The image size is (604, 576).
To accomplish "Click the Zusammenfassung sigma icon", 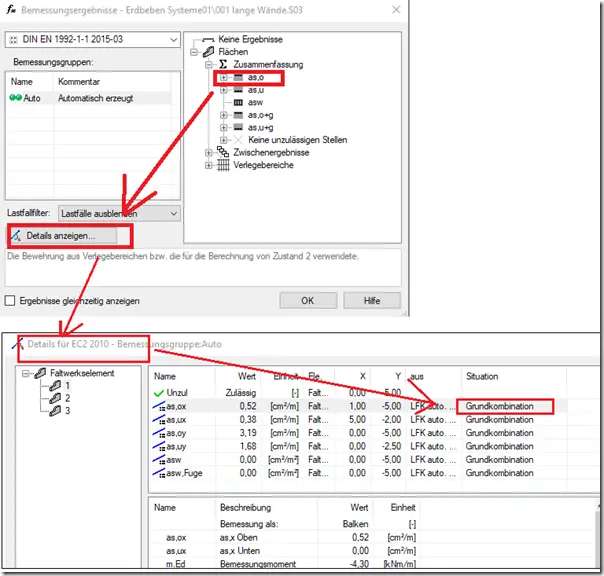I will coord(223,64).
